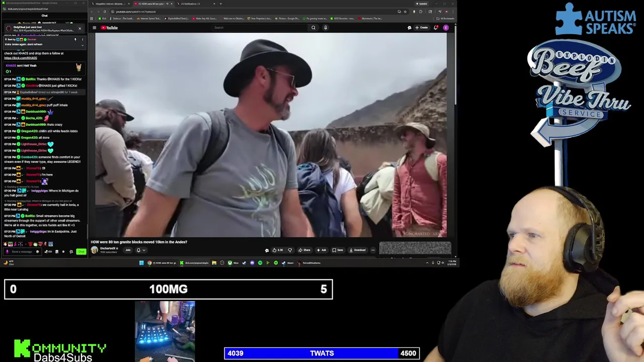Image resolution: width=644 pixels, height=362 pixels.
Task: Open YouTube notifications bell
Action: (x=436, y=28)
